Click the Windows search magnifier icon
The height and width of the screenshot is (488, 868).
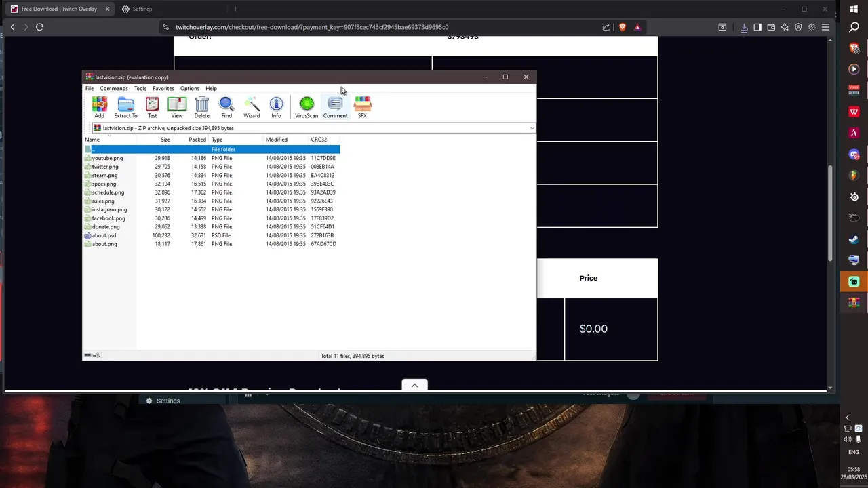(x=854, y=27)
